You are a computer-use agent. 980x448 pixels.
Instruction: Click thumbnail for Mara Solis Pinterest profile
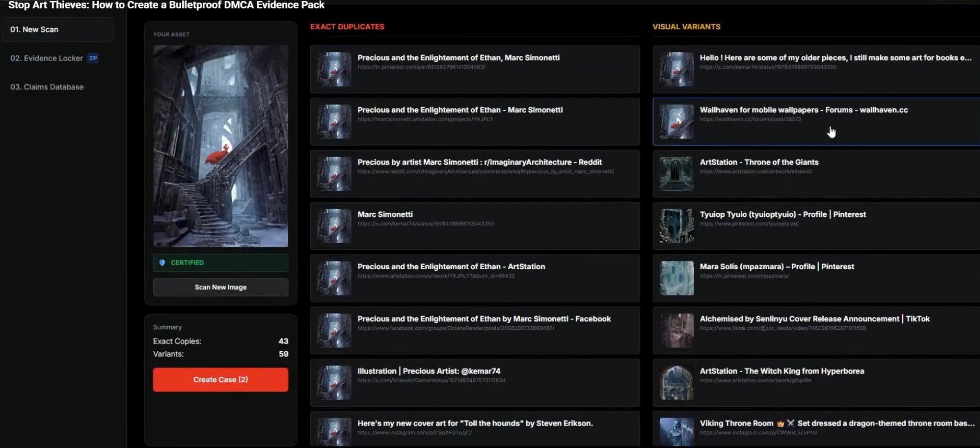click(x=676, y=278)
